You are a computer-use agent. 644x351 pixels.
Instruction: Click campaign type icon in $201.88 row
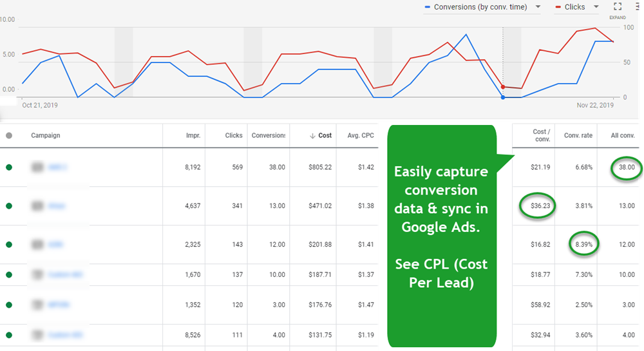[x=37, y=245]
